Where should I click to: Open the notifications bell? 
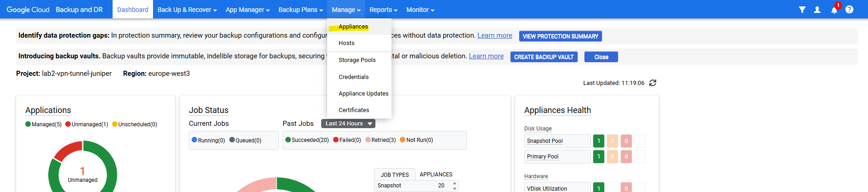coord(834,10)
